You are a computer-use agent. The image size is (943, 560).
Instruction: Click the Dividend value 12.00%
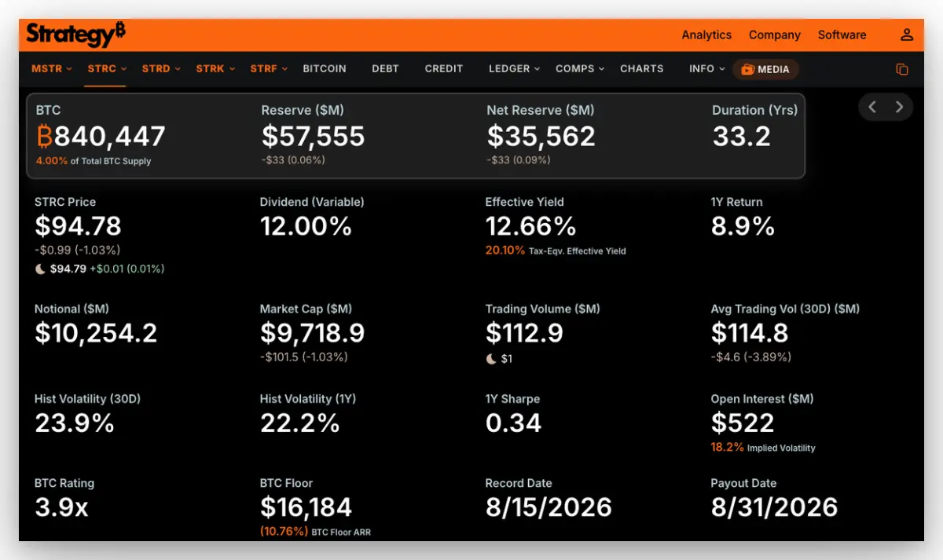(x=306, y=227)
